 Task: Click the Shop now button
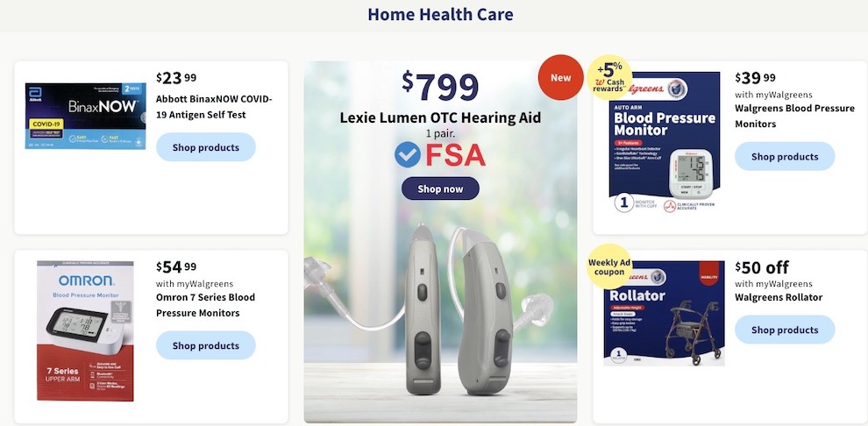tap(440, 188)
